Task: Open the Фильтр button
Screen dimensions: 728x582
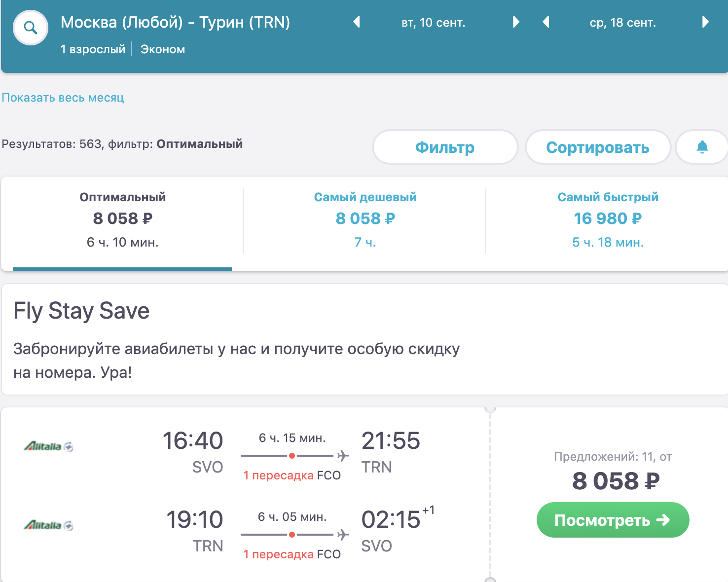Action: click(445, 147)
